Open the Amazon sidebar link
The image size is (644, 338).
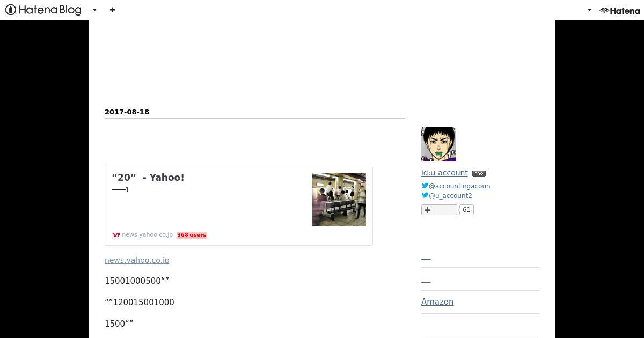(x=437, y=302)
